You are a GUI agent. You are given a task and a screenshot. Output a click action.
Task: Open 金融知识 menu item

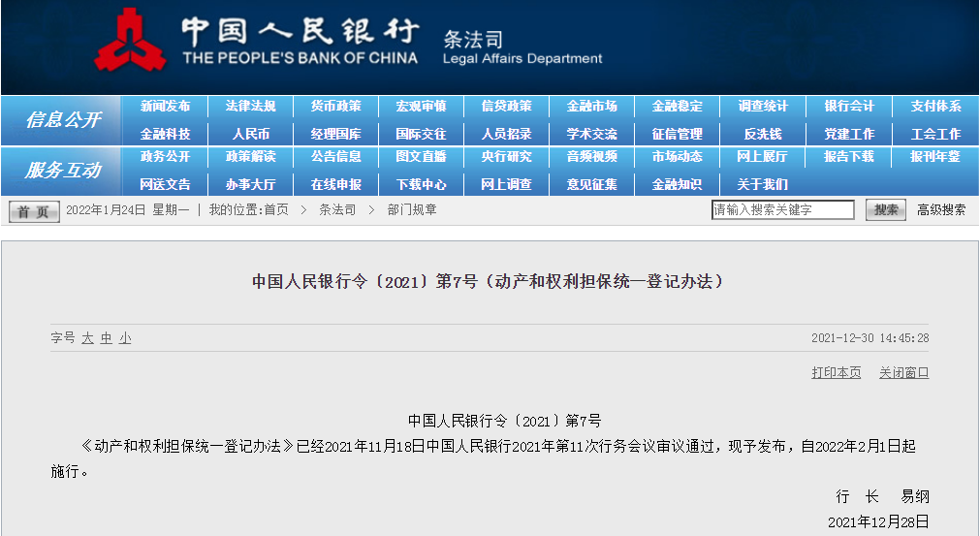pos(678,184)
